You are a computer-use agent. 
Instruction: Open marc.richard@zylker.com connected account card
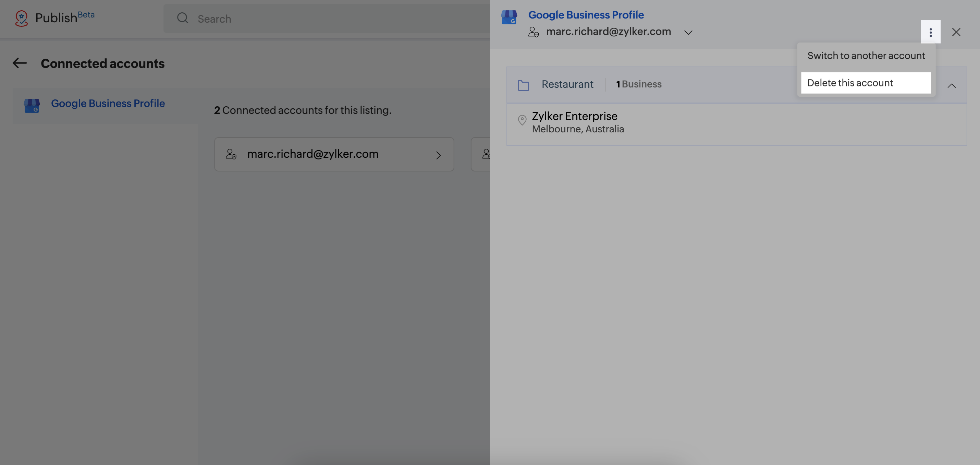tap(334, 154)
